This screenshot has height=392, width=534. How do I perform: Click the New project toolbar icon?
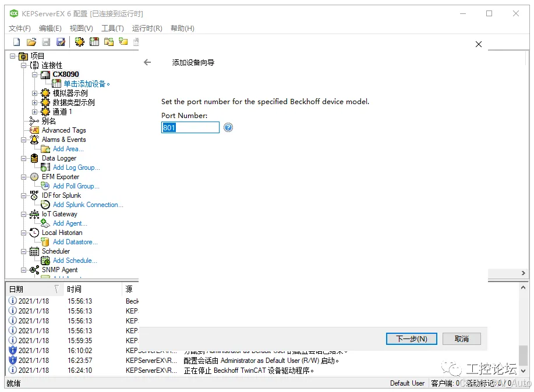pos(16,42)
